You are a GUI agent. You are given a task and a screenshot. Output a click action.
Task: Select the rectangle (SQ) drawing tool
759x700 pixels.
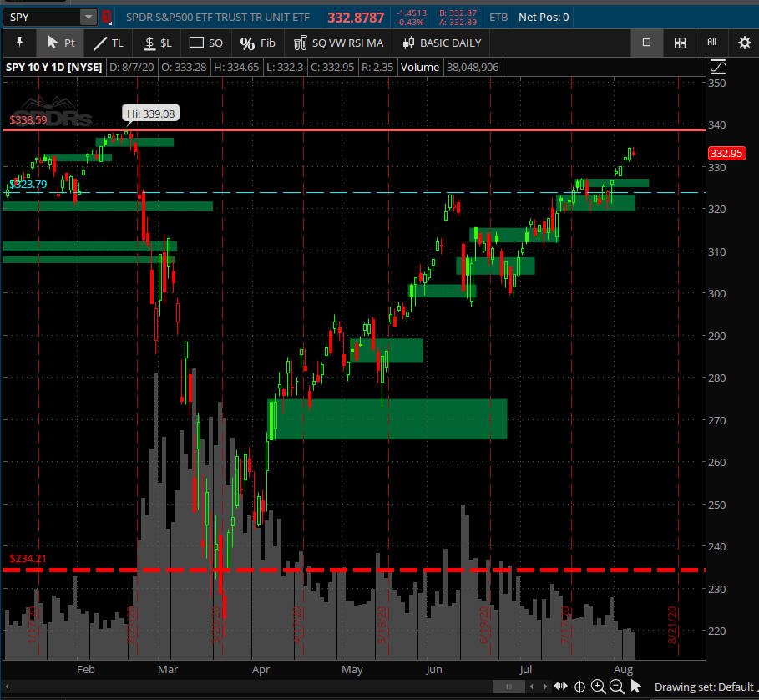(x=206, y=43)
